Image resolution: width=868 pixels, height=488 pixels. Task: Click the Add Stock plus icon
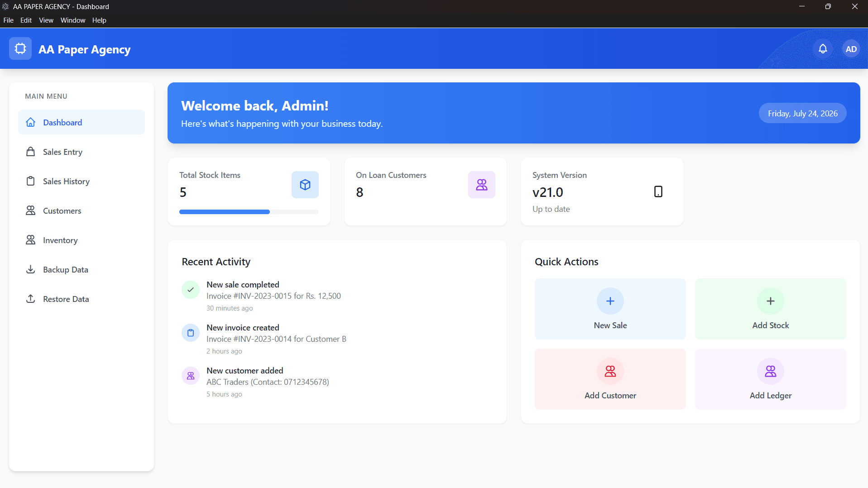tap(771, 301)
